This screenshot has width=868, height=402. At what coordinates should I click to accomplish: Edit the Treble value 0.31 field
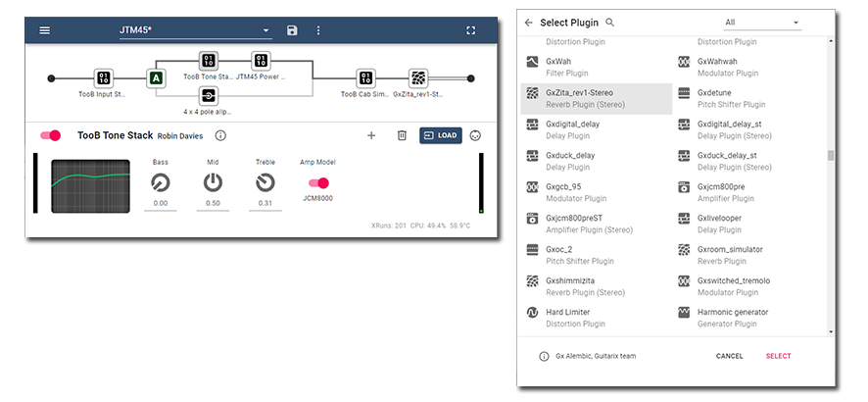(x=265, y=204)
